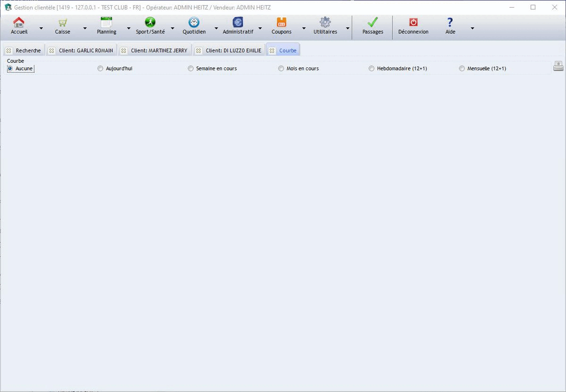
Task: Choose the Mensuelle (12+1) radio button
Action: 462,68
